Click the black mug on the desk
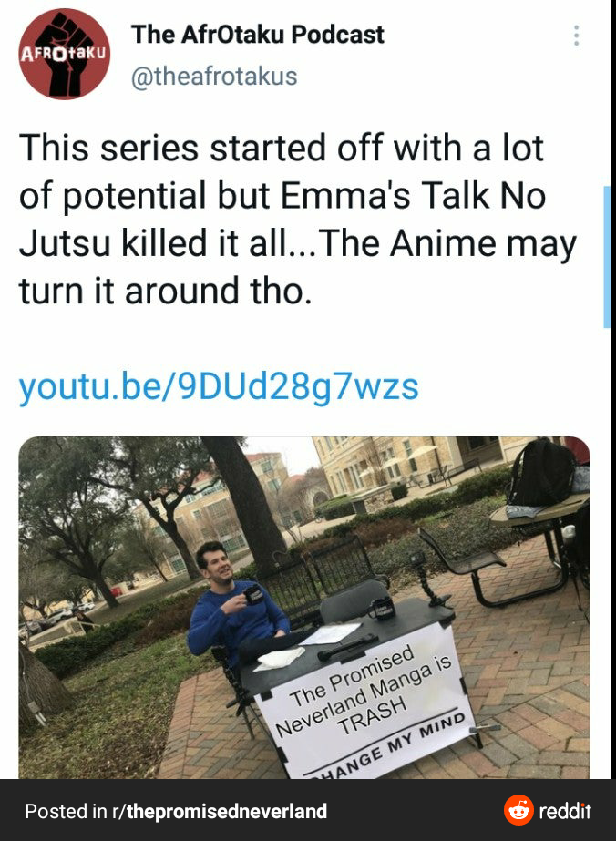 click(382, 609)
